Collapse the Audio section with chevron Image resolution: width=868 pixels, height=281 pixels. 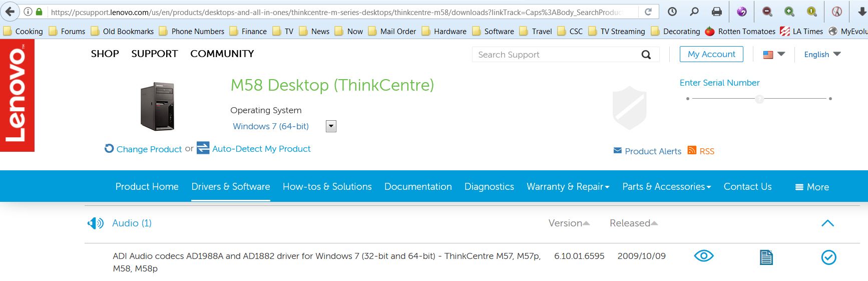828,223
